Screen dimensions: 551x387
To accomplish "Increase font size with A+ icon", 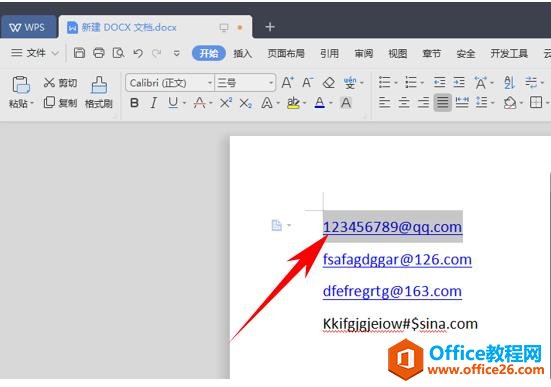I will point(287,83).
